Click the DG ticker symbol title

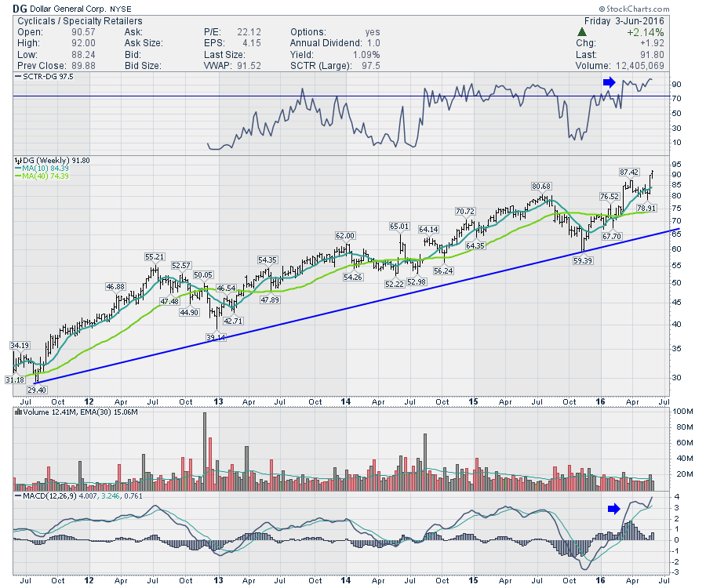(20, 9)
